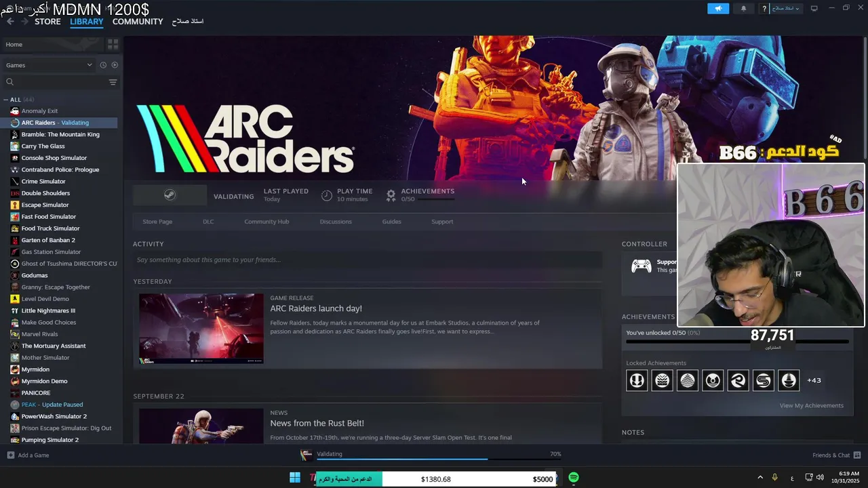Select Carry The Glass
The image size is (868, 488).
tap(43, 146)
